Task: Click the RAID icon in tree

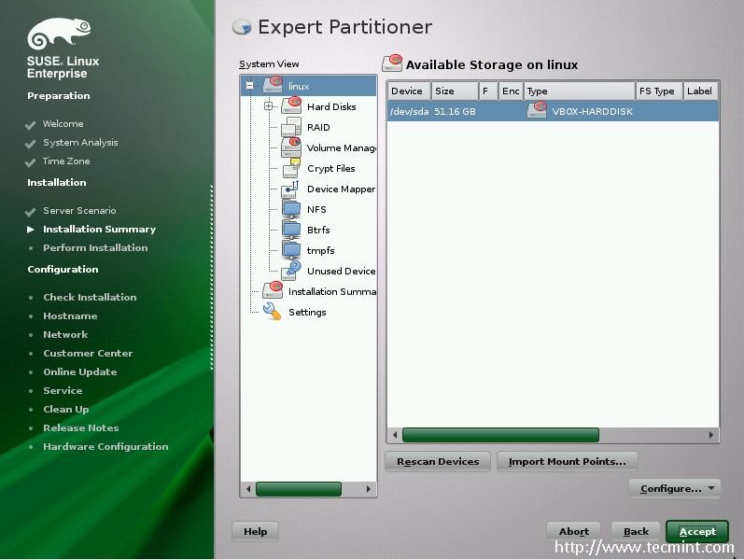Action: (291, 127)
